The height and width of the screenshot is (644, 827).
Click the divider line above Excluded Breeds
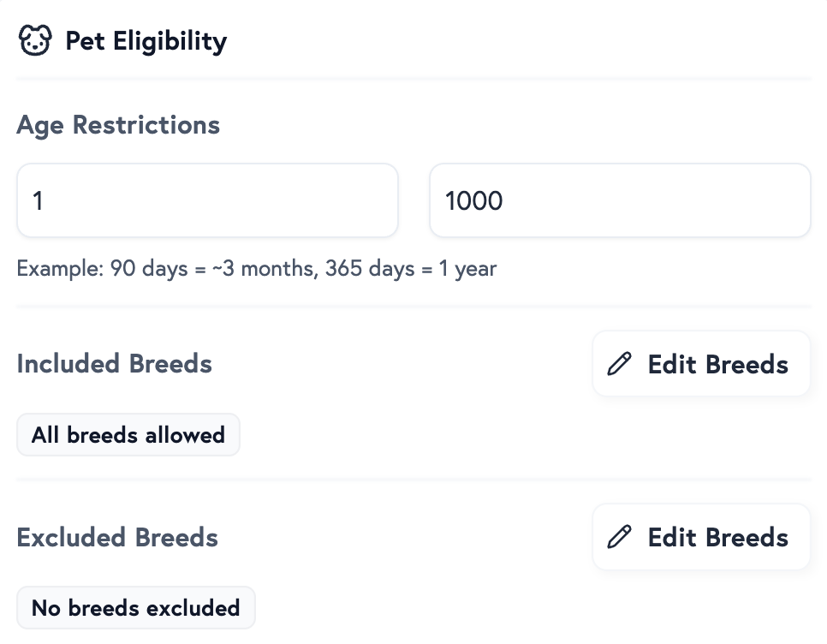pyautogui.click(x=413, y=480)
